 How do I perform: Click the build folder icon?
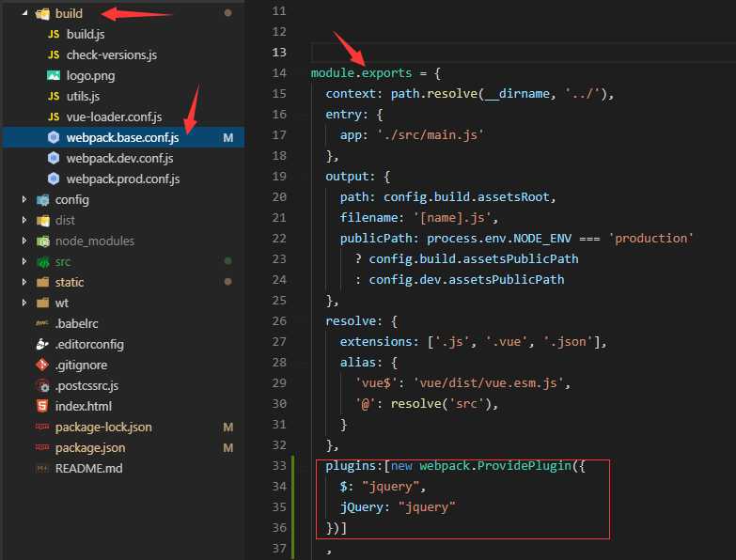(42, 13)
